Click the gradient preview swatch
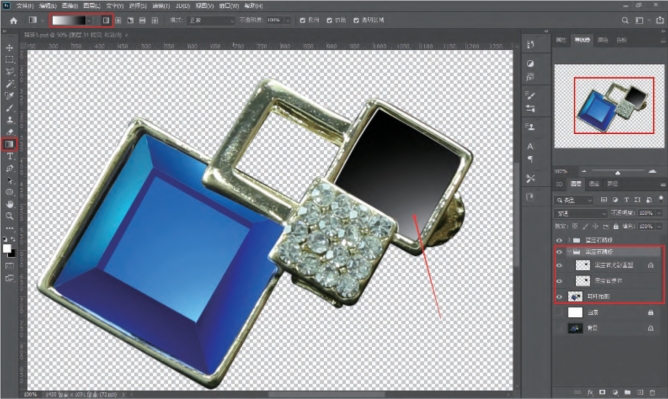This screenshot has width=668, height=399. point(69,20)
